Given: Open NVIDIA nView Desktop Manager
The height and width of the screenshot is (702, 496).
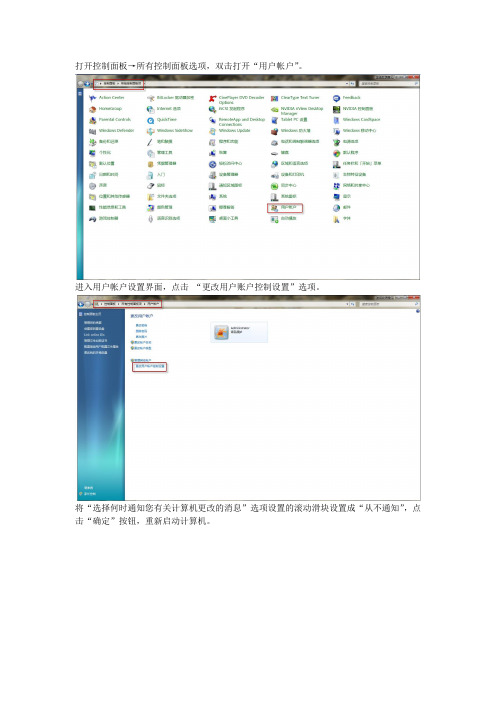Looking at the screenshot, I should tap(297, 111).
